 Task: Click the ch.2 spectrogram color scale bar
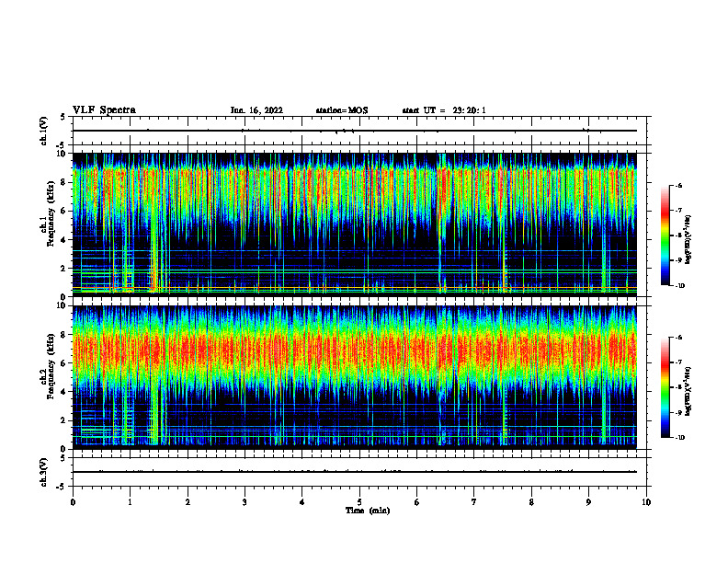pyautogui.click(x=665, y=387)
